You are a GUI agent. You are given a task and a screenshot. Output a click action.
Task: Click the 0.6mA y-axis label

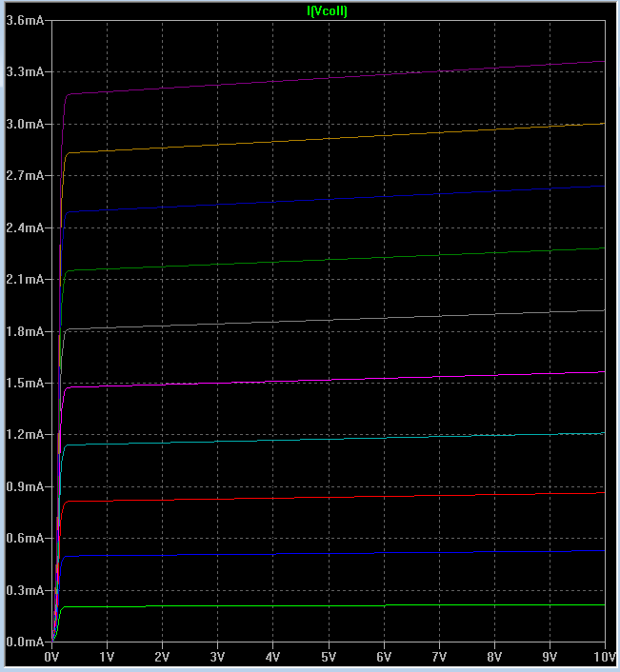pyautogui.click(x=25, y=538)
